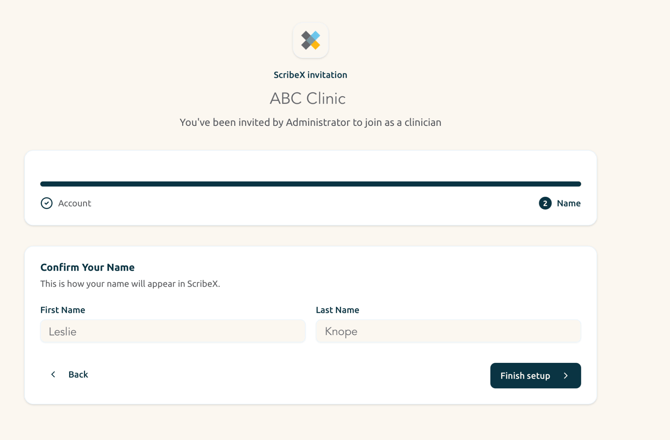Image resolution: width=670 pixels, height=440 pixels.
Task: Click the setup progress bar
Action: (x=311, y=184)
